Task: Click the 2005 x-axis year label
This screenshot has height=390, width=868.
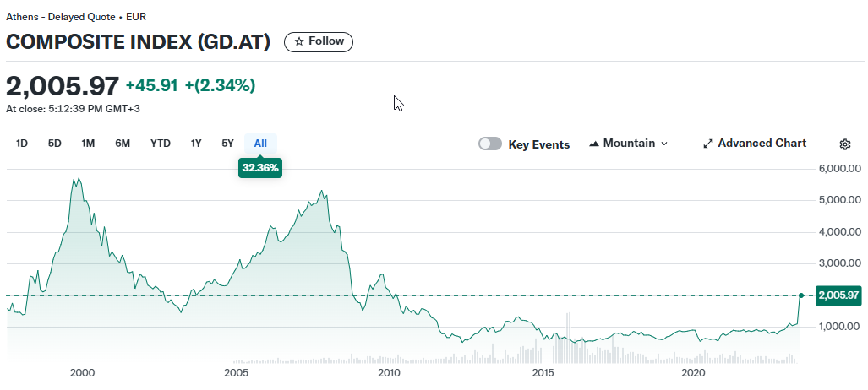Action: tap(235, 373)
